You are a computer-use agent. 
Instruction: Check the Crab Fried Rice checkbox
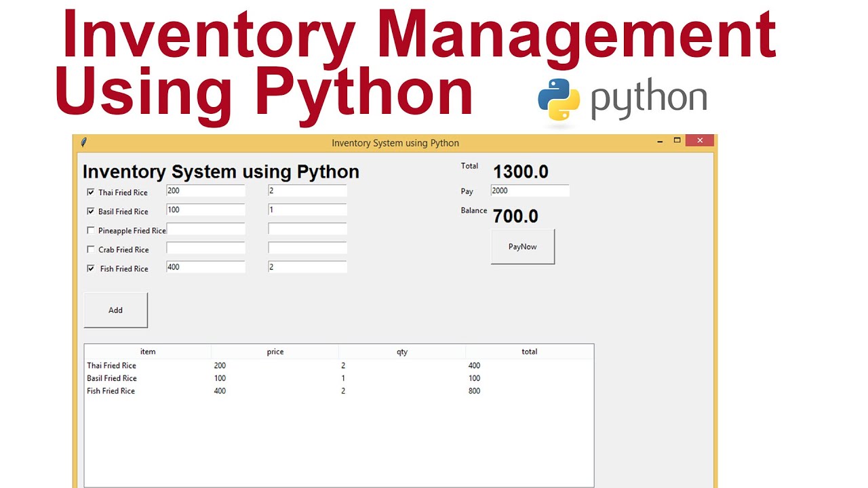click(x=91, y=249)
